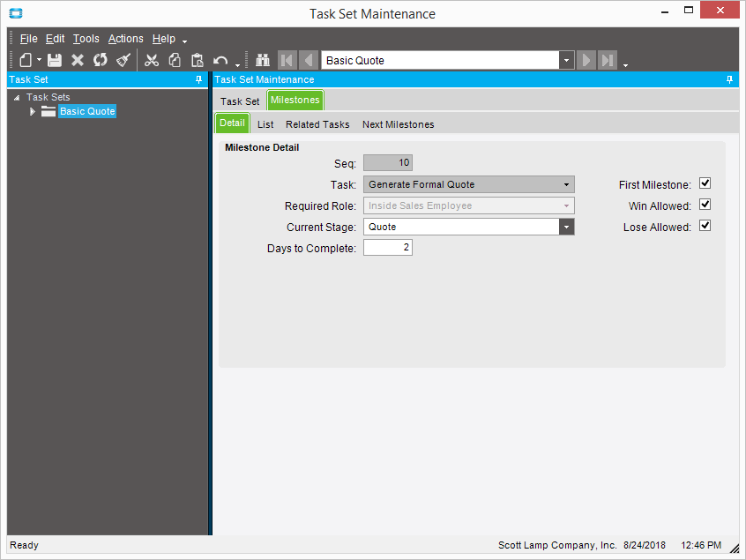The image size is (746, 560).
Task: Click the 8/24/2018 date in status bar
Action: [645, 545]
